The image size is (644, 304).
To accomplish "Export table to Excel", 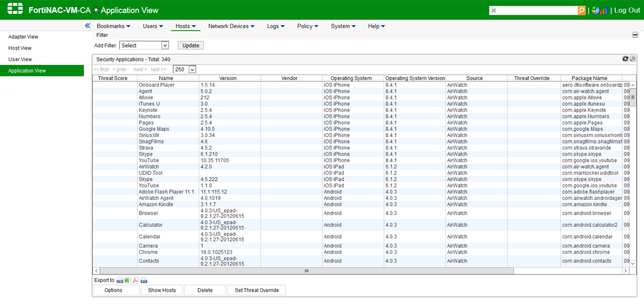I will tap(127, 281).
